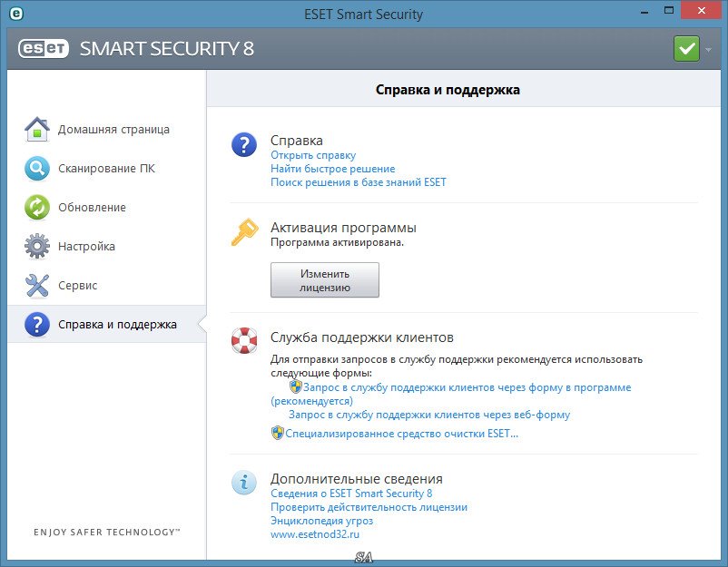This screenshot has width=728, height=567.
Task: Click the Программа активирована status text
Action: point(337,242)
